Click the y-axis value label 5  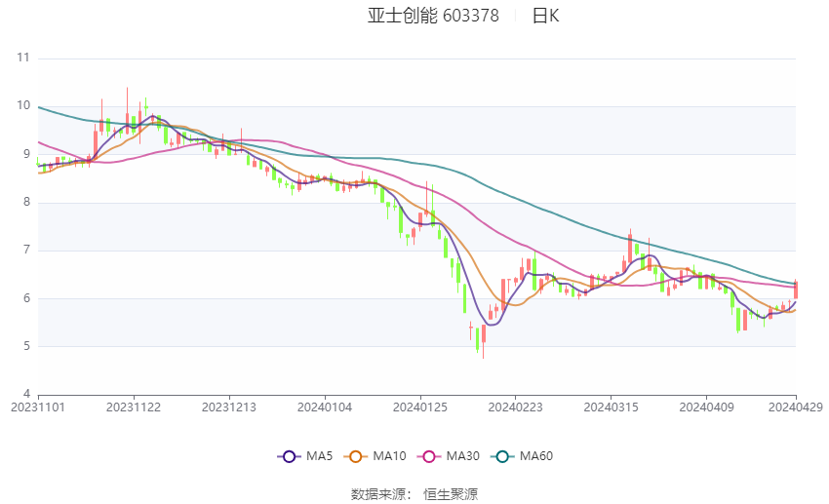[x=26, y=347]
